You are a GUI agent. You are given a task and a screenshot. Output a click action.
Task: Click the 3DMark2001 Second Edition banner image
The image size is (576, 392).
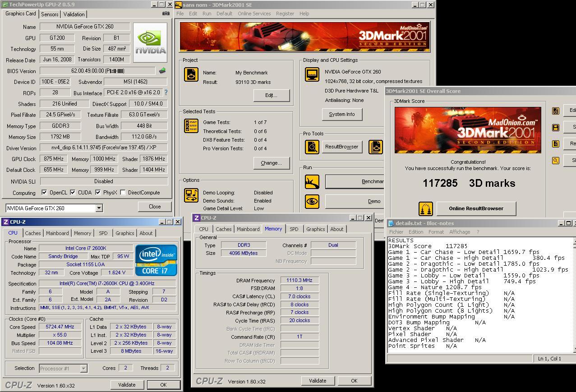click(x=304, y=37)
